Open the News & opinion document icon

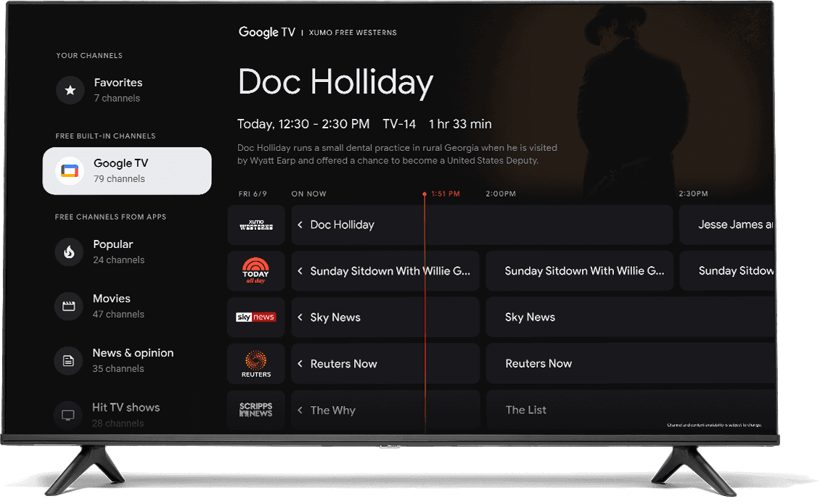[68, 360]
